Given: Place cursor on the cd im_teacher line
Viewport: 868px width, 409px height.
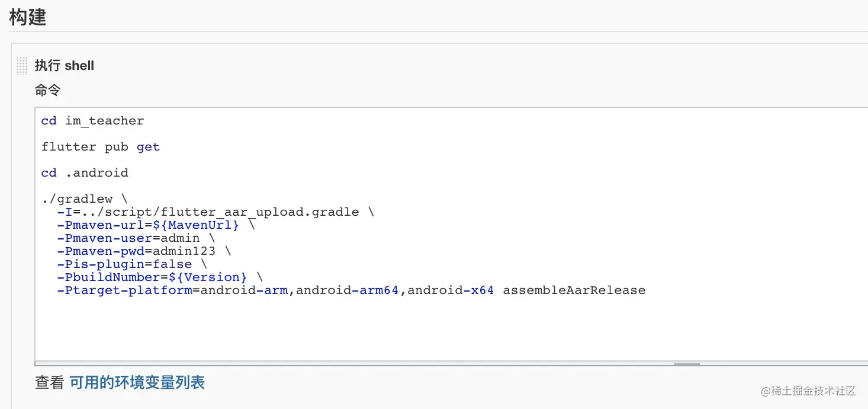Looking at the screenshot, I should point(92,121).
